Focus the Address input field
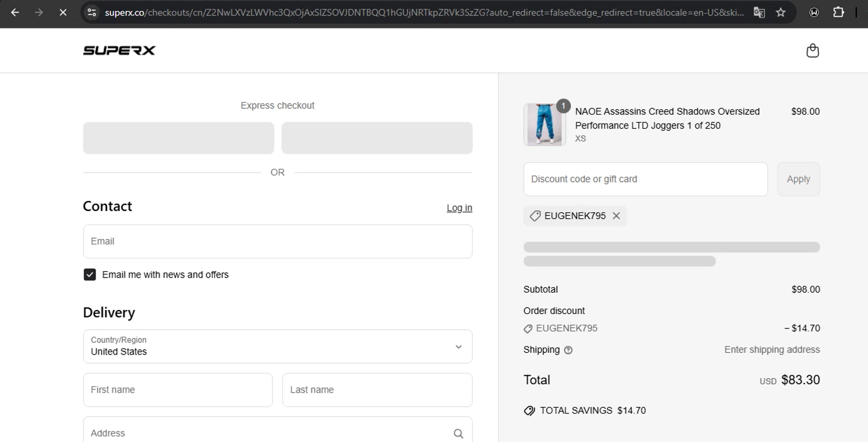 (x=278, y=430)
